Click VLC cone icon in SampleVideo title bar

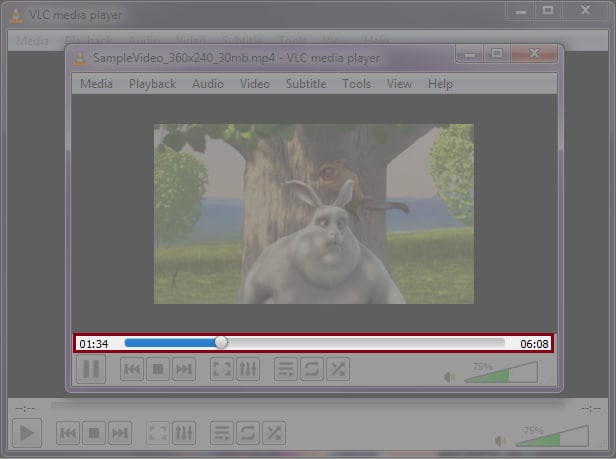point(80,58)
